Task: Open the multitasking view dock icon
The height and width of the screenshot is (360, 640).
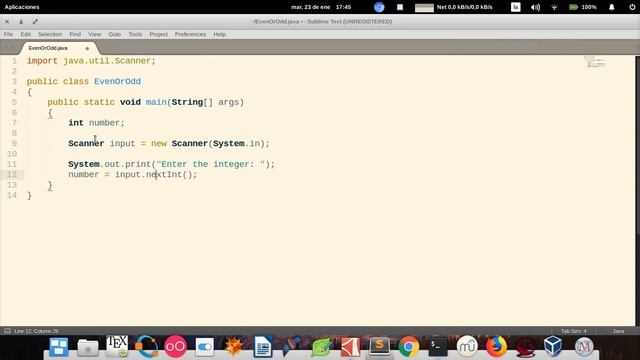Action: click(59, 347)
